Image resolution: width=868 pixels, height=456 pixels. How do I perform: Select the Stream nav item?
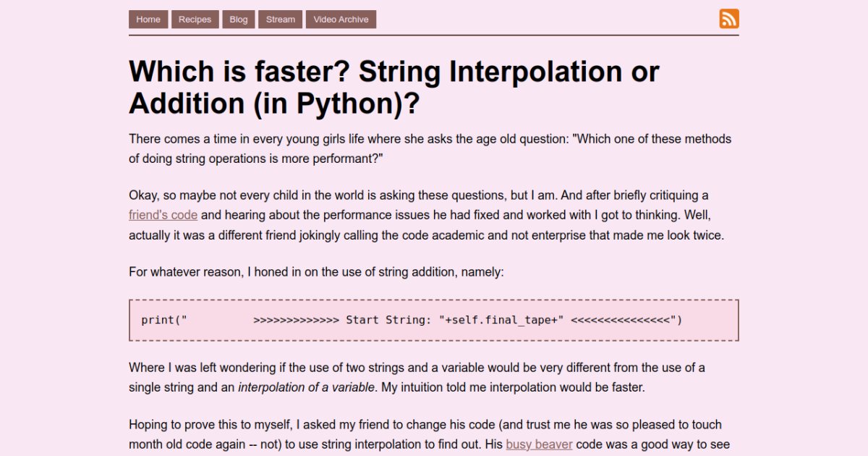click(x=281, y=20)
